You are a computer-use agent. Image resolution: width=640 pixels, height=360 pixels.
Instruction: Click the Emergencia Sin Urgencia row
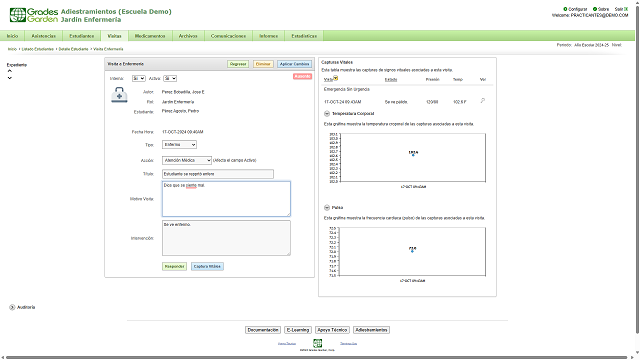pos(347,89)
